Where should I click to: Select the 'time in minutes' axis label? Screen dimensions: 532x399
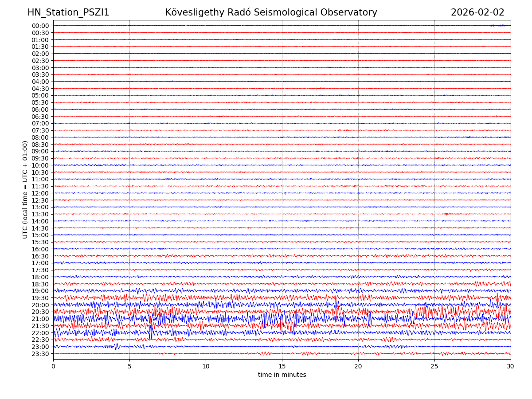tap(282, 375)
